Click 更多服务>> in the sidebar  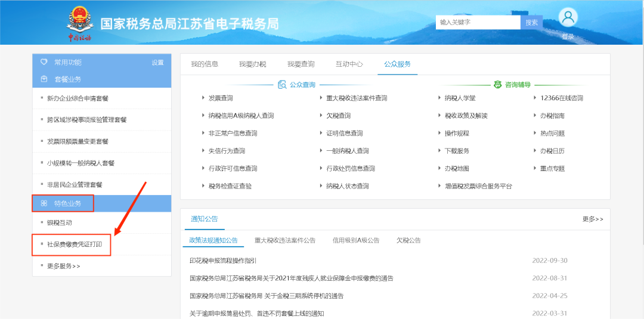(x=64, y=266)
